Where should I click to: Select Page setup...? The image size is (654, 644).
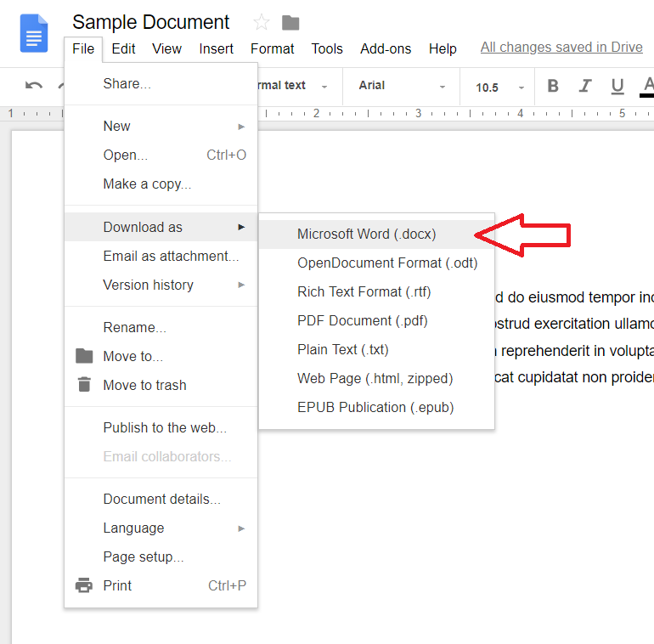point(161,556)
